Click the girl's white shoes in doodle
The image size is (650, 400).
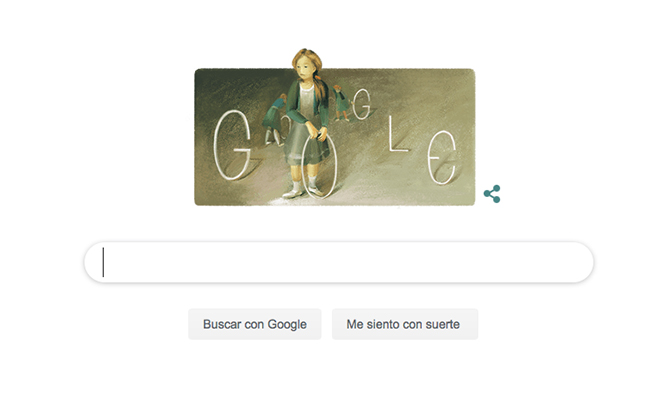tap(303, 191)
